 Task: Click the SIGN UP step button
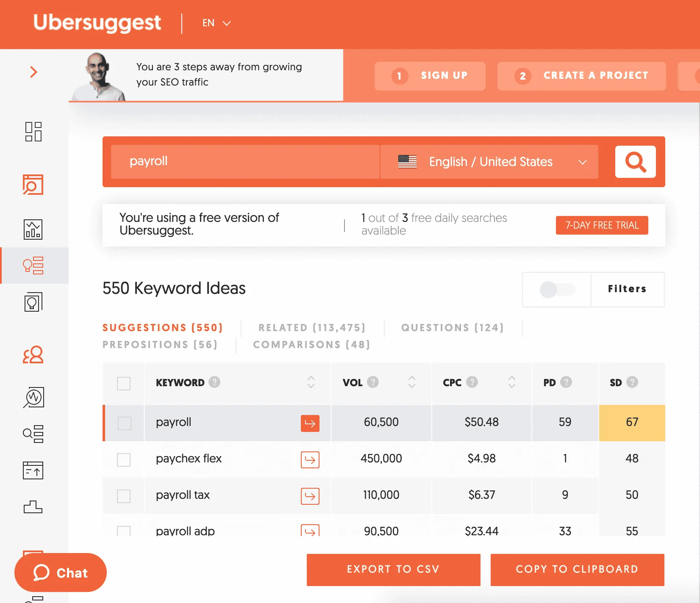[x=430, y=76]
